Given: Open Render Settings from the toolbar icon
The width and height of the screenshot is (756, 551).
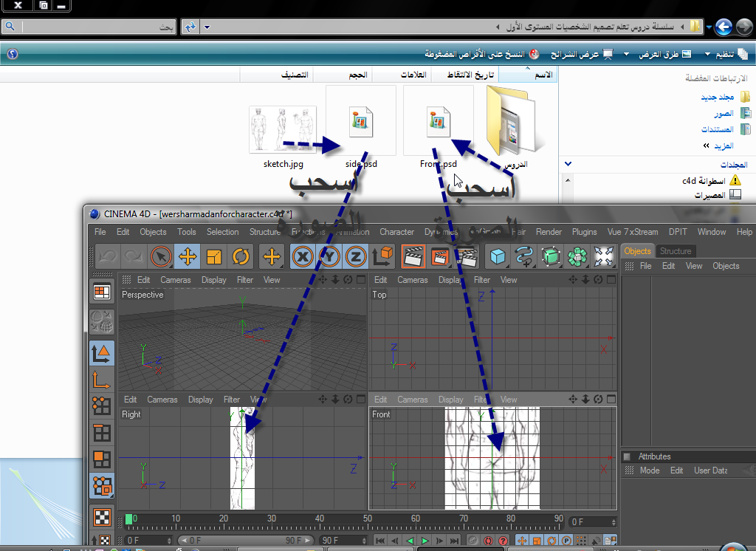Looking at the screenshot, I should [467, 256].
